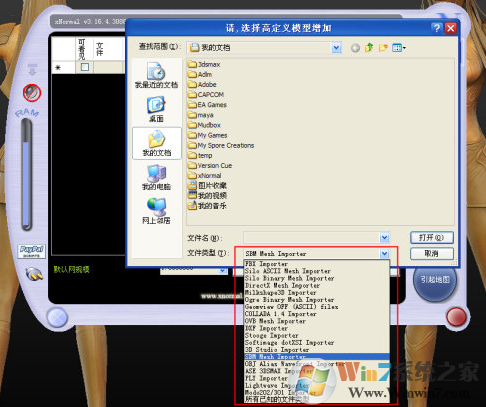Expand the file name dropdown arrow
This screenshot has height=407, width=486.
[x=384, y=237]
